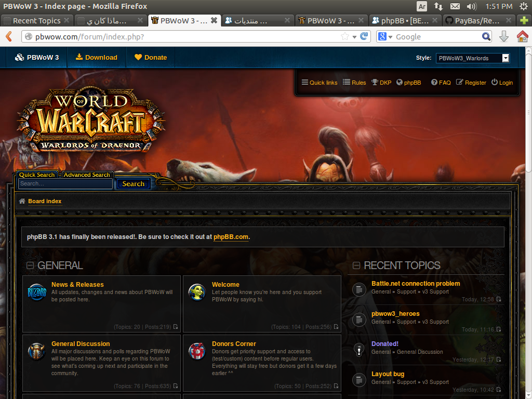Screen dimensions: 532x399
Task: Click the downloads arrow icon in toolbar
Action: [x=503, y=36]
